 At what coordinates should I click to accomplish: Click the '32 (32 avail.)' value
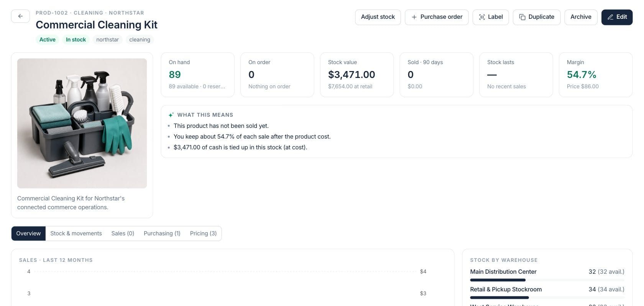[606, 272]
